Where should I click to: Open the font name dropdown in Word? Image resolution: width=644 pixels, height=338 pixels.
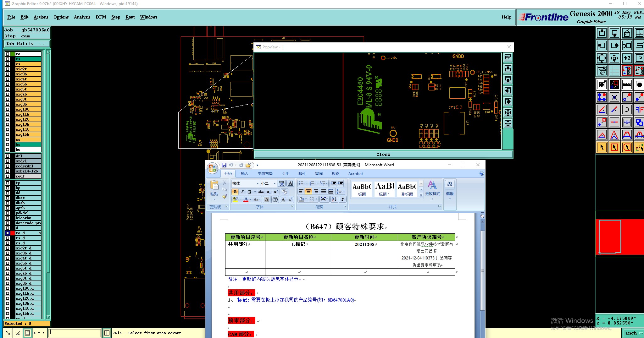click(258, 183)
